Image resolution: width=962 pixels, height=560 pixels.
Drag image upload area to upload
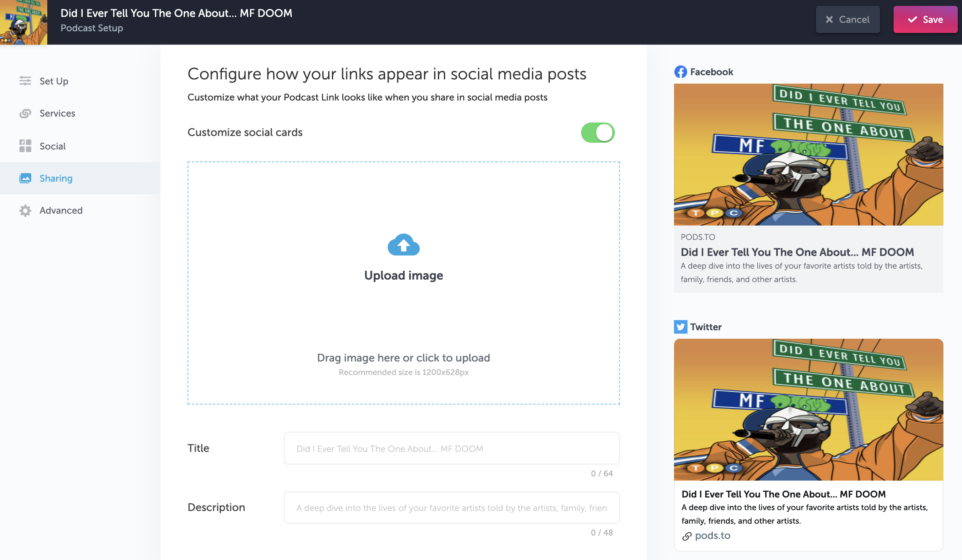pos(403,282)
